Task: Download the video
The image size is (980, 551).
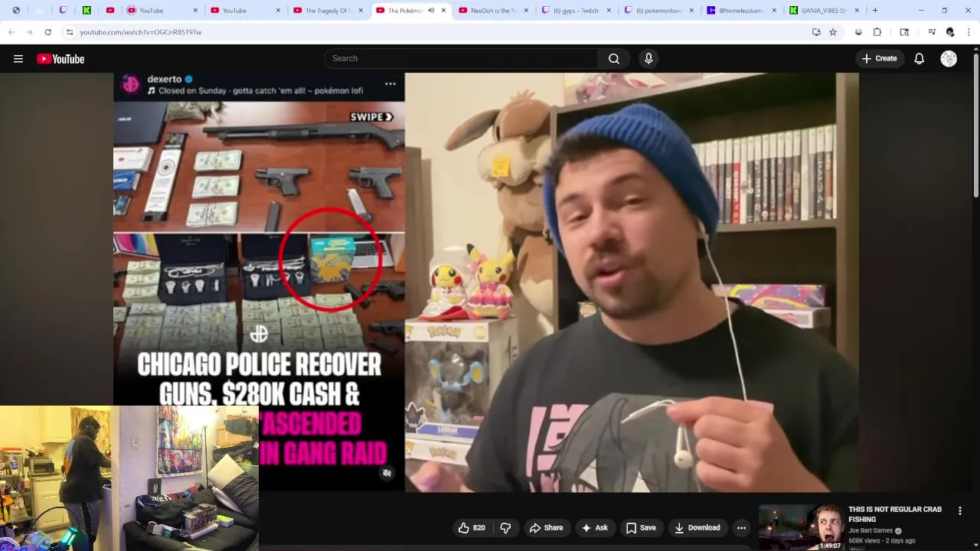Action: click(697, 527)
